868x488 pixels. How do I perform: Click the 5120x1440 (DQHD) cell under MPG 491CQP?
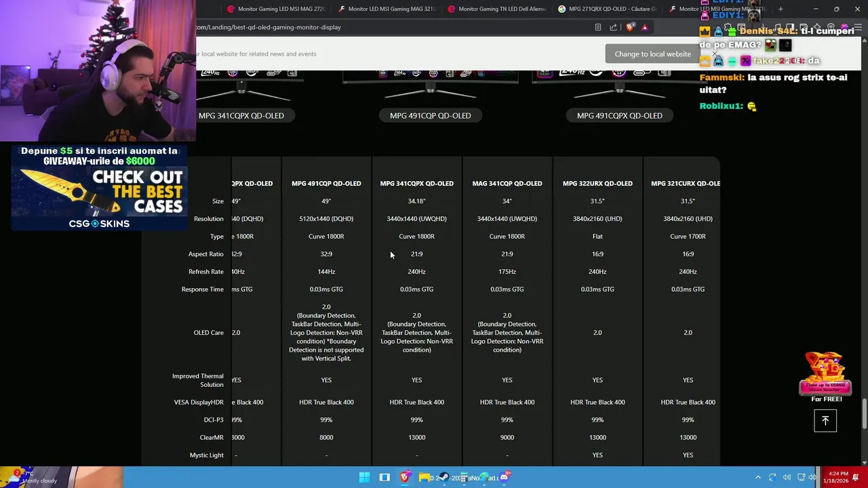326,219
